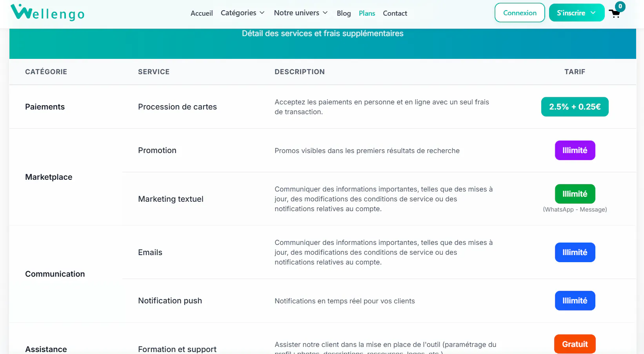
Task: Open the Contact page
Action: click(395, 13)
